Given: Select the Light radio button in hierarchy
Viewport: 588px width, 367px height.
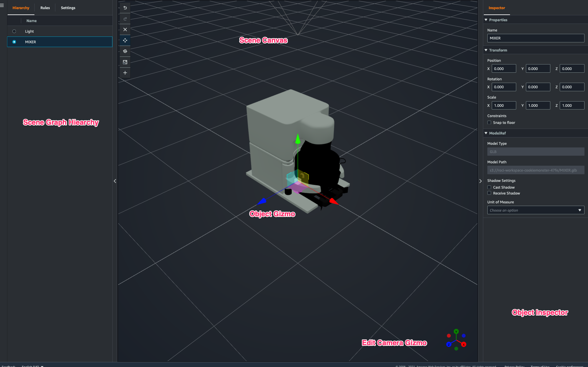Looking at the screenshot, I should pyautogui.click(x=14, y=31).
